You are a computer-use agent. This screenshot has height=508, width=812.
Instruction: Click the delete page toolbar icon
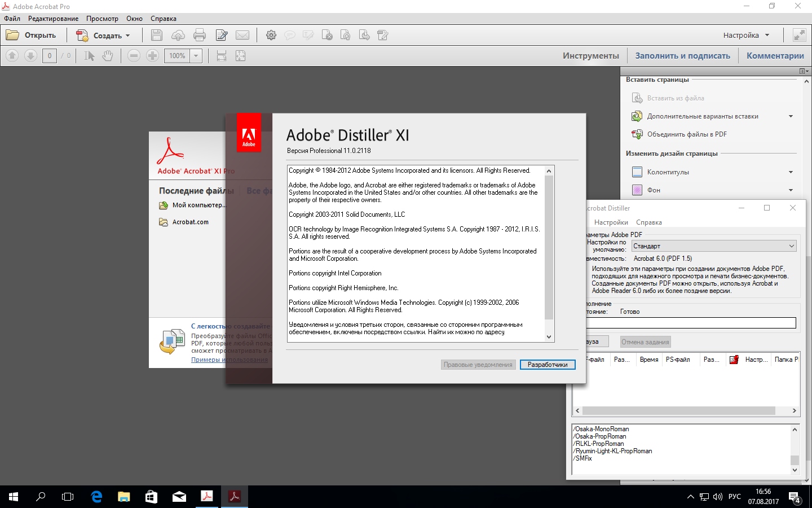click(327, 35)
